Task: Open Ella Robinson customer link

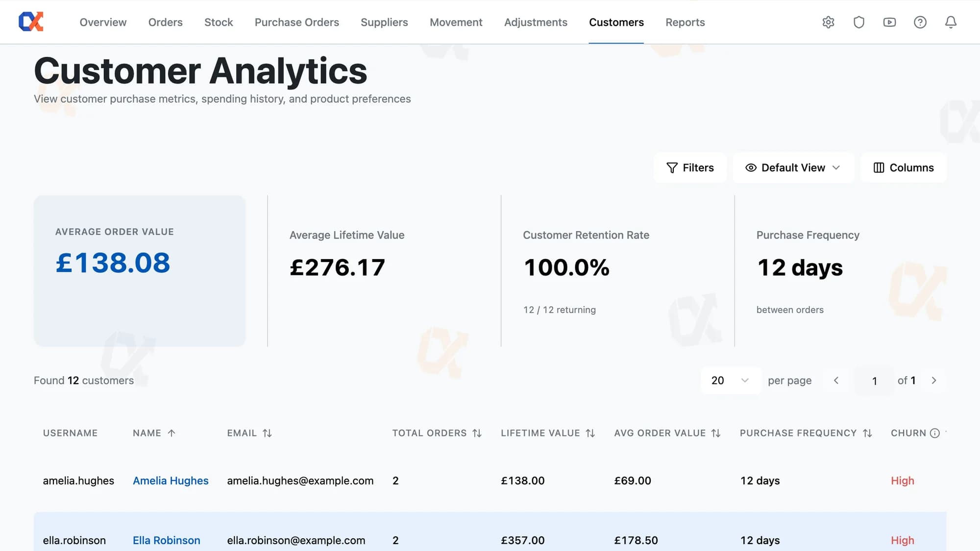Action: pos(167,540)
